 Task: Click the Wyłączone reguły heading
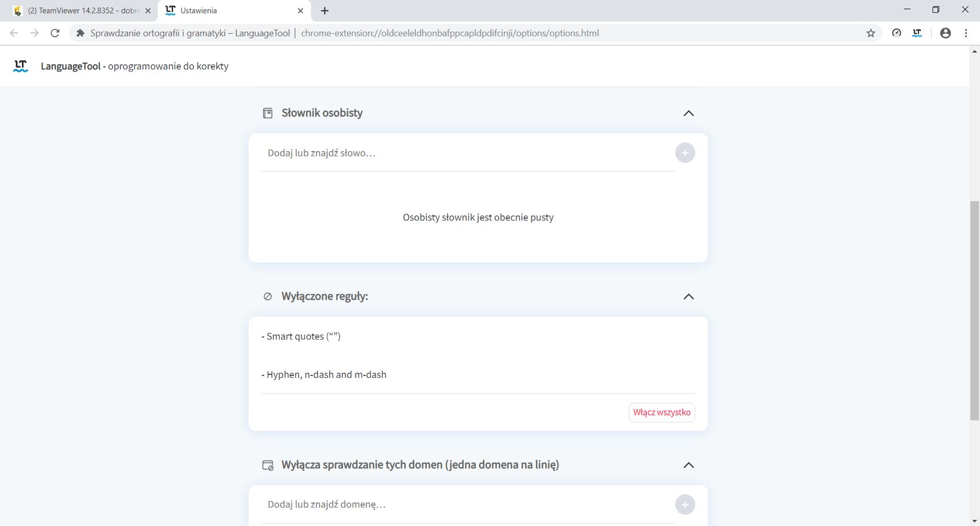point(325,296)
